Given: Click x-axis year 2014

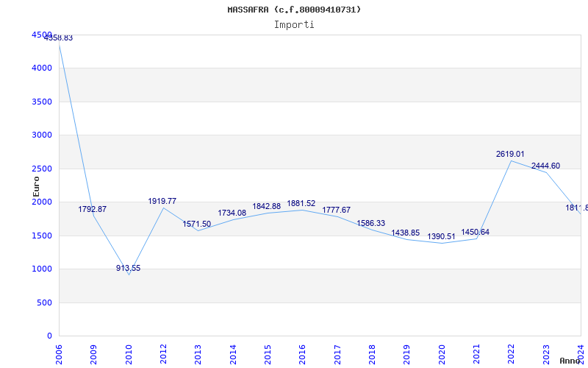Looking at the screenshot, I should coord(233,355).
